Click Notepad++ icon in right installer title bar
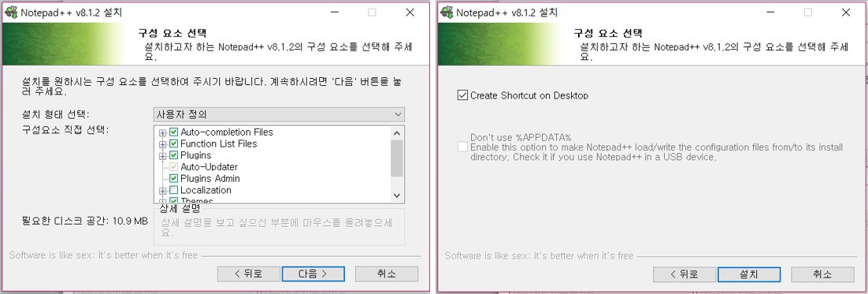Viewport: 868px width, 294px height. click(446, 13)
